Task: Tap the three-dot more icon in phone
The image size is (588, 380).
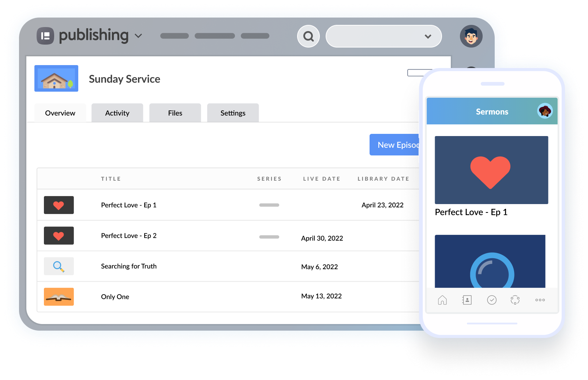Action: pyautogui.click(x=540, y=300)
